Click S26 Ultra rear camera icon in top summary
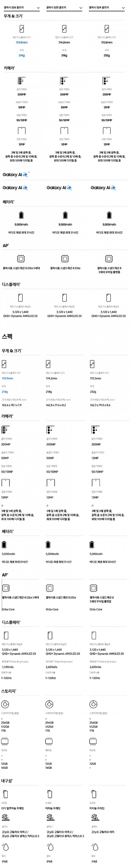 coord(22,81)
